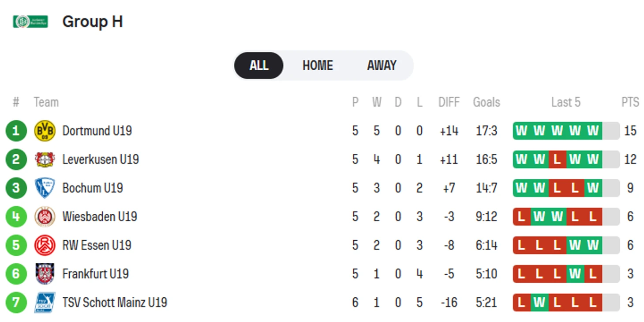Click the Wiesbaden U19 club crest
Screen dimensions: 644x322
pos(45,217)
